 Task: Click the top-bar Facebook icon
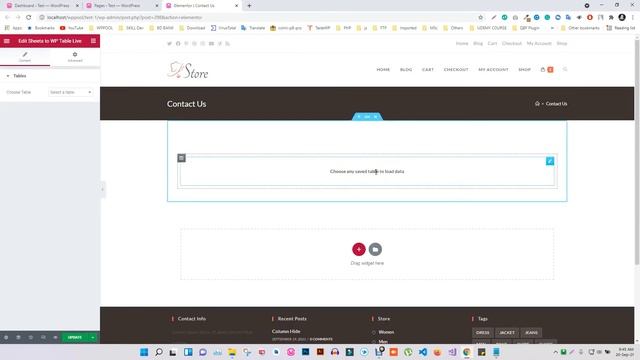click(178, 44)
